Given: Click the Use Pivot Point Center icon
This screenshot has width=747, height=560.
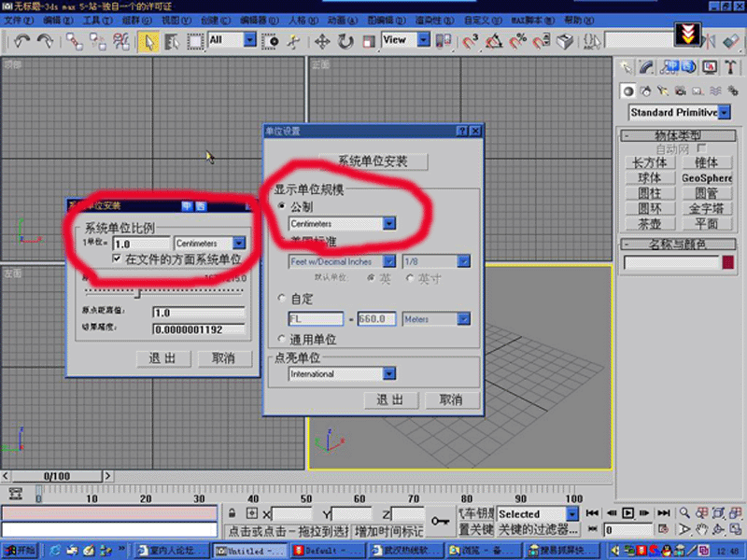Looking at the screenshot, I should tap(443, 41).
